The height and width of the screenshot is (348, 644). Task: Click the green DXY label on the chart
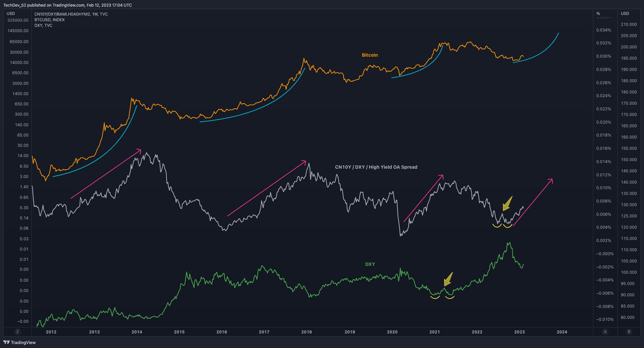370,264
